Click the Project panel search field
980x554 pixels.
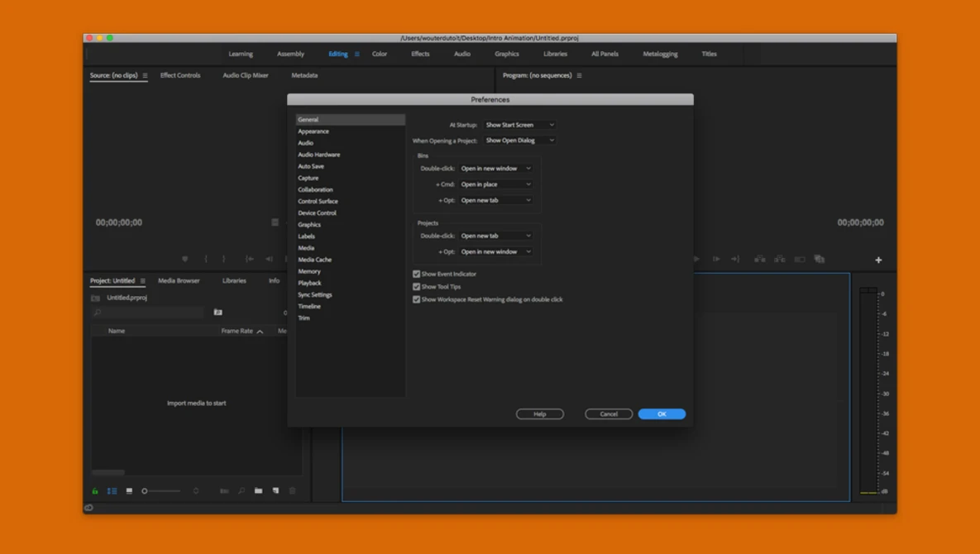[x=148, y=313]
